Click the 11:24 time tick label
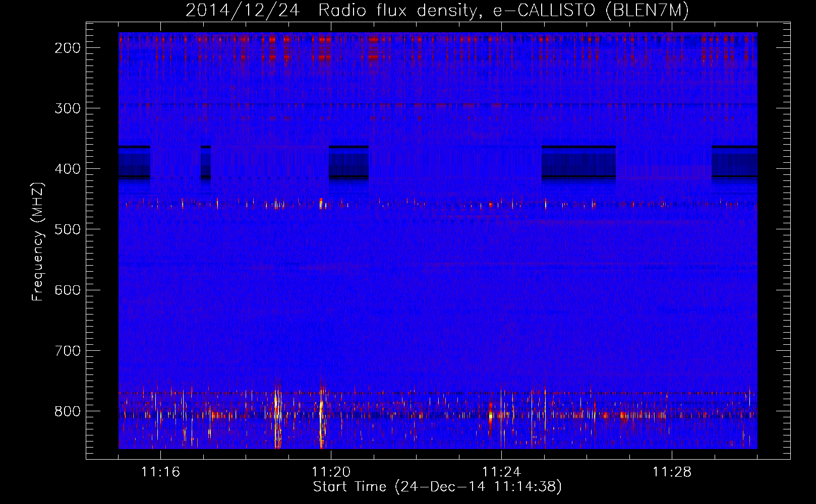Viewport: 816px width, 504px height. tap(501, 472)
